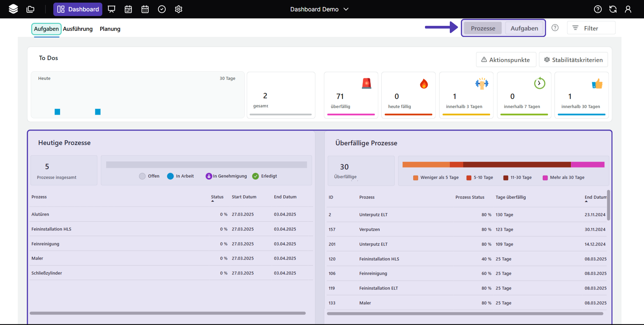Viewport: 644px width, 325px height.
Task: Open the settings gear icon
Action: pos(178,9)
